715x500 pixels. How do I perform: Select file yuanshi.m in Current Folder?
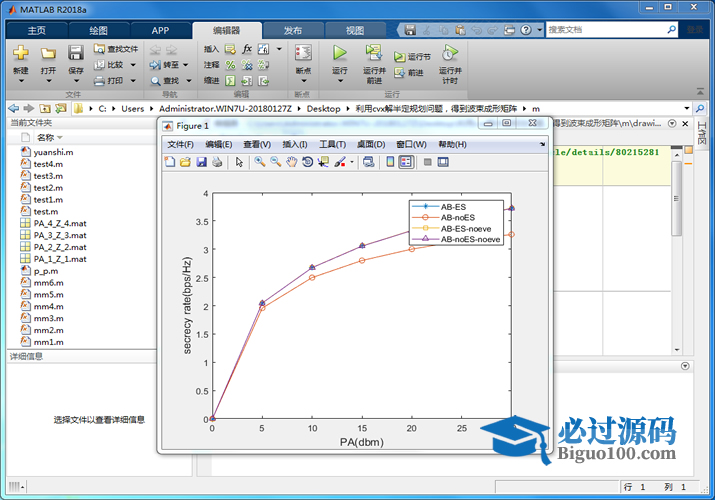(x=53, y=152)
